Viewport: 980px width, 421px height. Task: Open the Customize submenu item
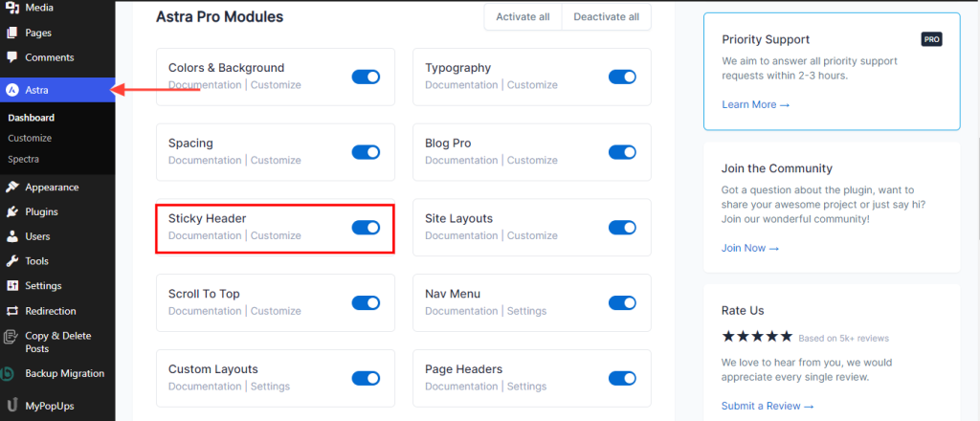point(30,138)
